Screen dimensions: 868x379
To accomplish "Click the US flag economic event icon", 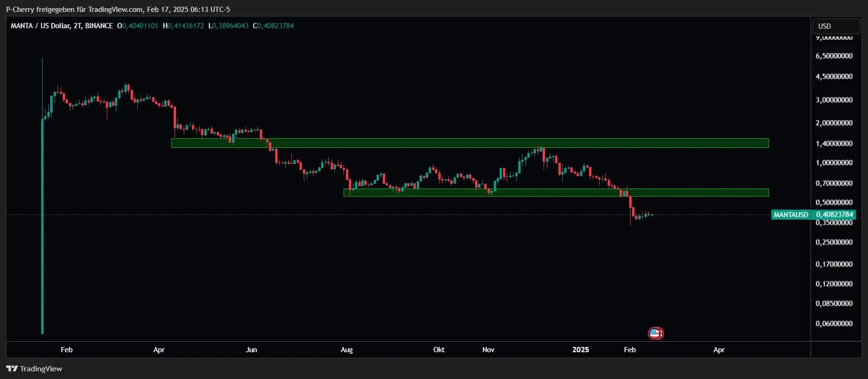I will click(656, 333).
